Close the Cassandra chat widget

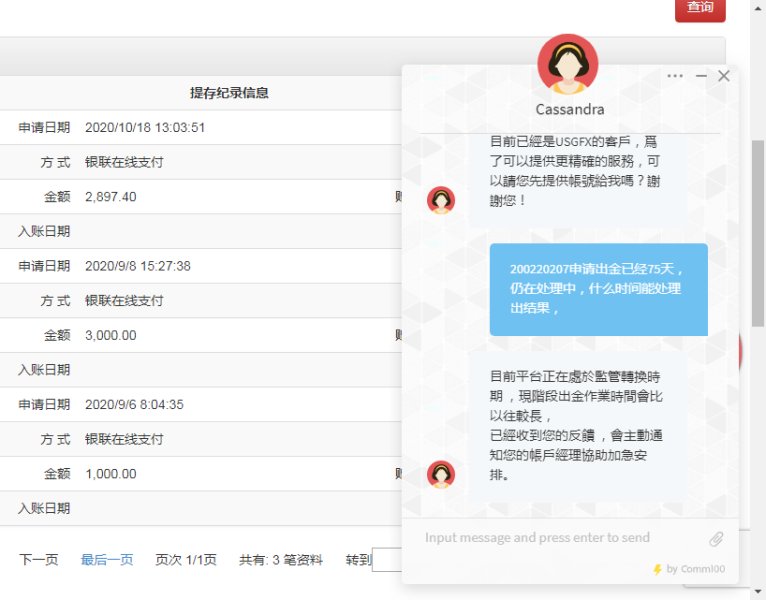724,76
